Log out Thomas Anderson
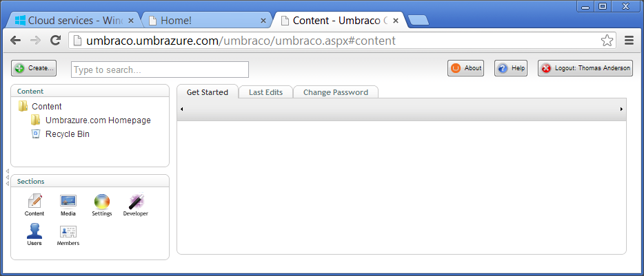The width and height of the screenshot is (644, 276). (585, 69)
